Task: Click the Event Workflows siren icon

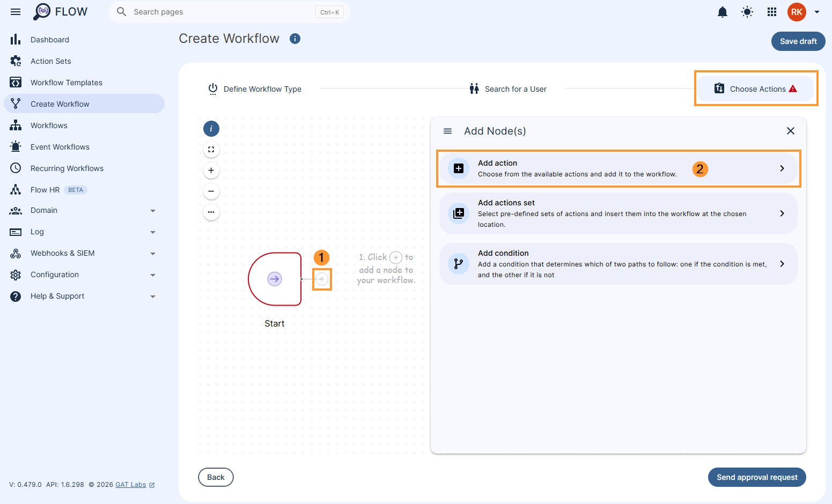Action: click(16, 147)
